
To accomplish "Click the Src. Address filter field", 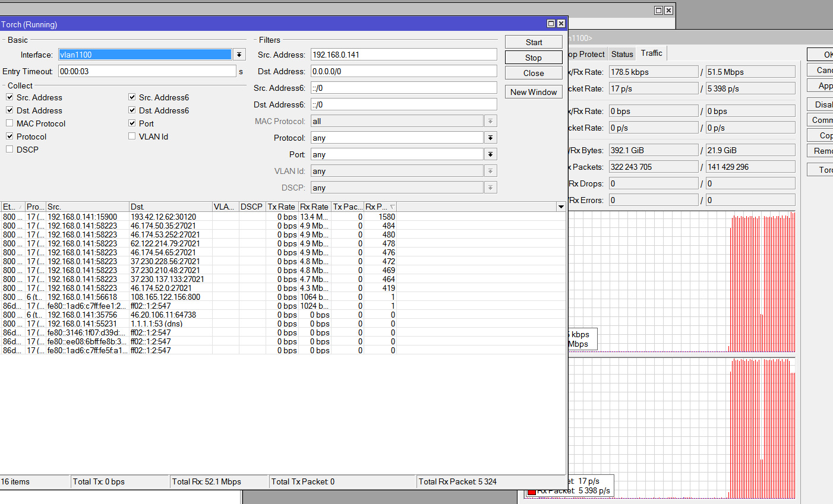I will click(403, 55).
